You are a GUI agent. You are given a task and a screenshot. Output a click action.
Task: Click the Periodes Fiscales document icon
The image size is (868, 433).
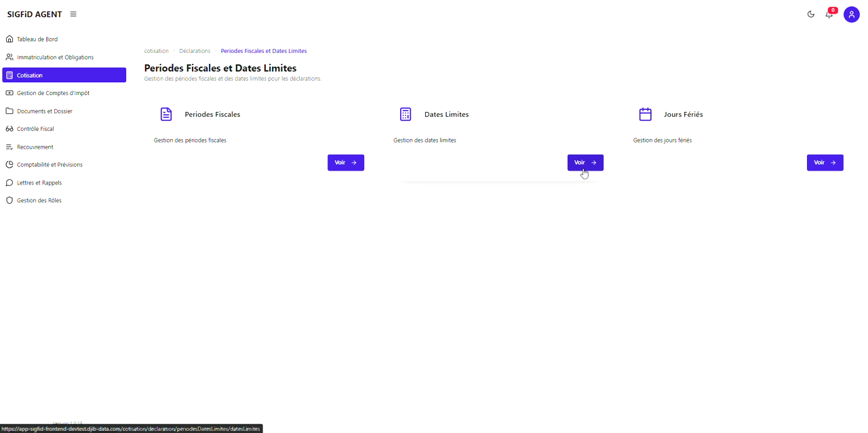coord(166,114)
